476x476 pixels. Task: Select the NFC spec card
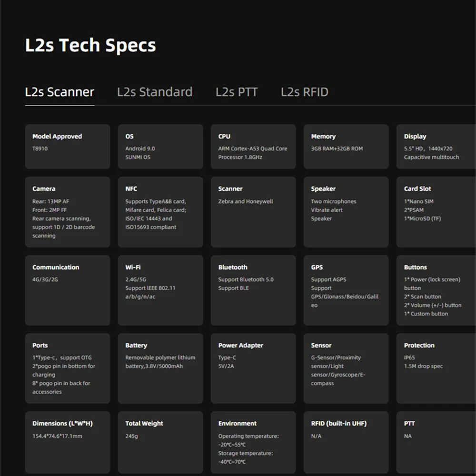[160, 212]
